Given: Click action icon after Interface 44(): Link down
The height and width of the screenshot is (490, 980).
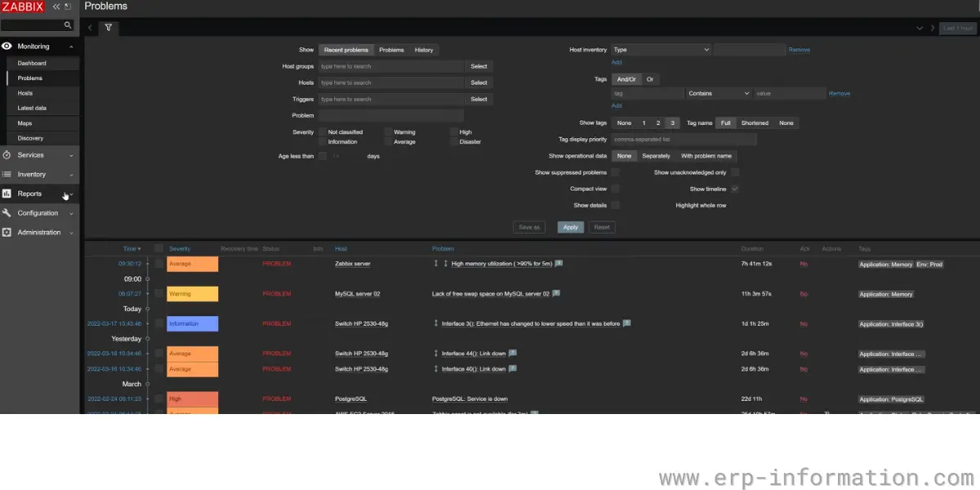Looking at the screenshot, I should (x=512, y=354).
